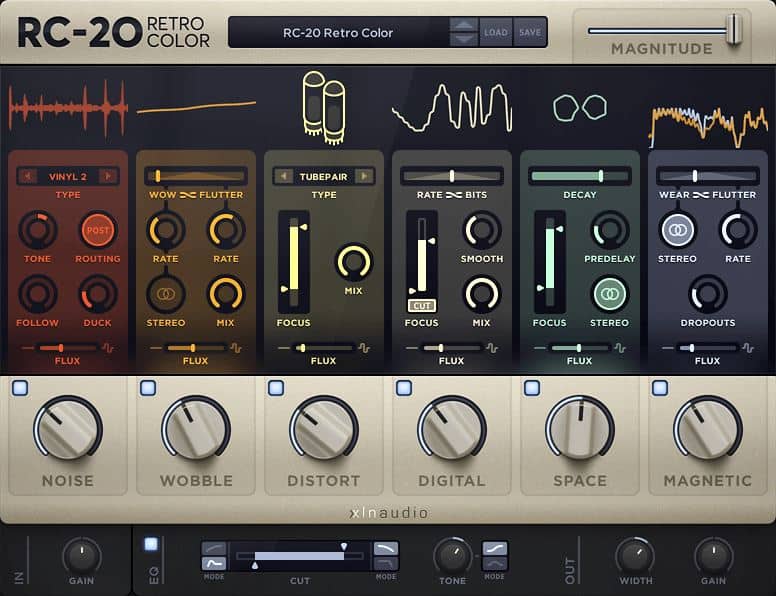Viewport: 776px width, 596px height.
Task: Click the Space DECAY slider
Action: click(x=580, y=176)
